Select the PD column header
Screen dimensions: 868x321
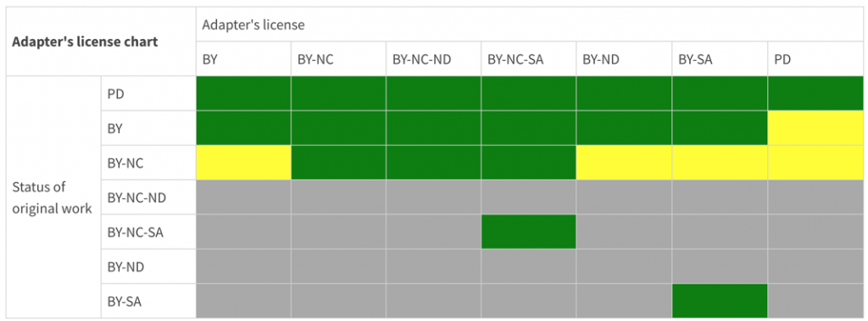point(815,58)
